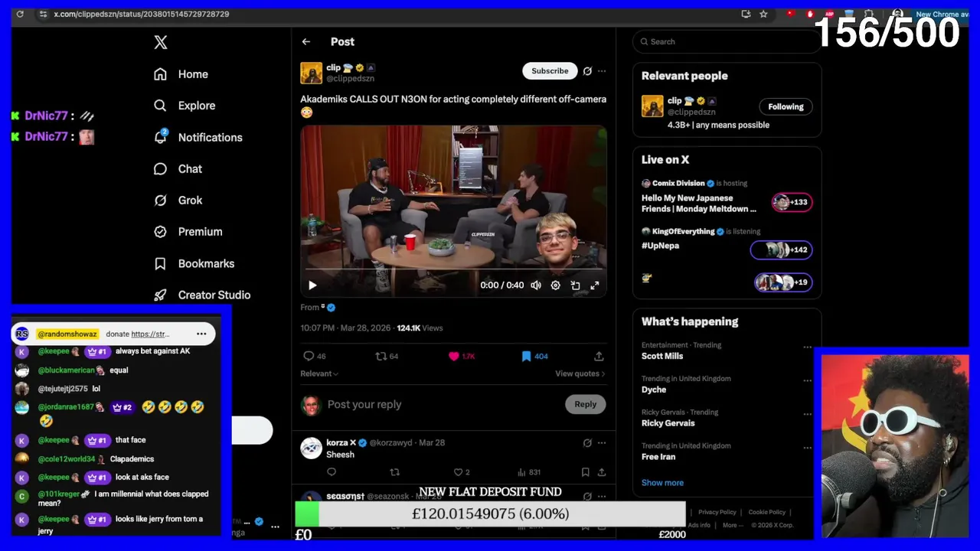The width and height of the screenshot is (980, 551).
Task: Click the Subscribe button on clip's post
Action: pyautogui.click(x=550, y=70)
